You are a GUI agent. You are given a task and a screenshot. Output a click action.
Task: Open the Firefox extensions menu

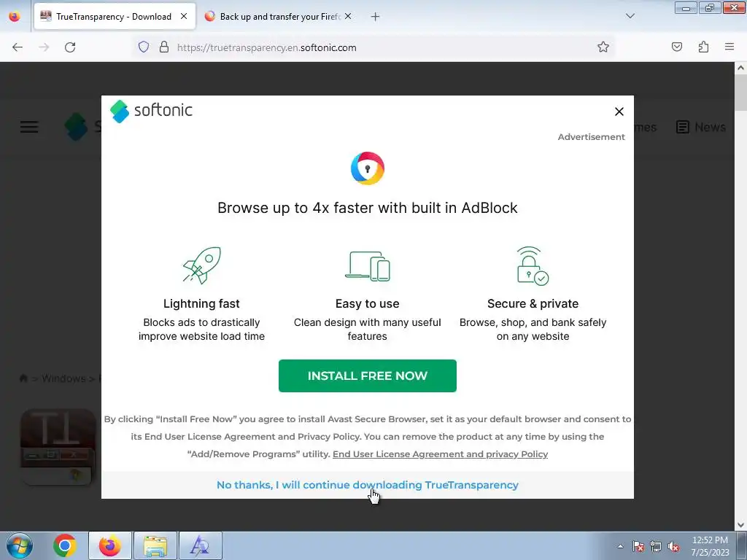click(x=703, y=47)
